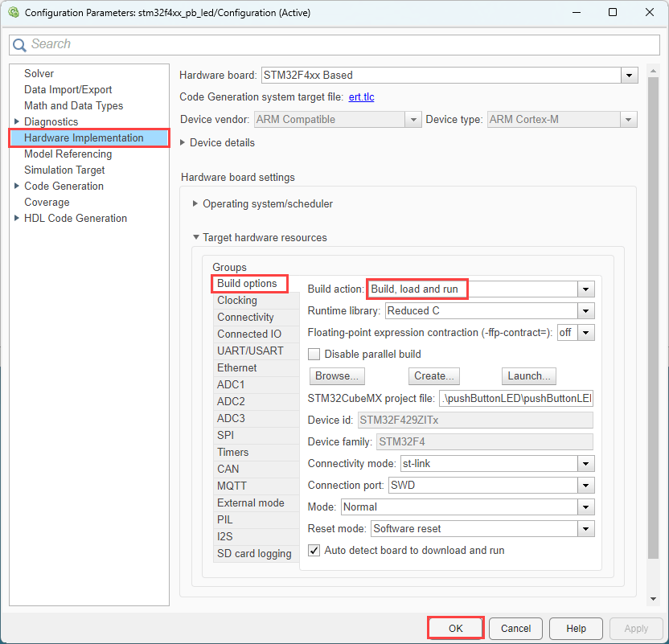Open the Hardware board dropdown arrow

tap(630, 76)
